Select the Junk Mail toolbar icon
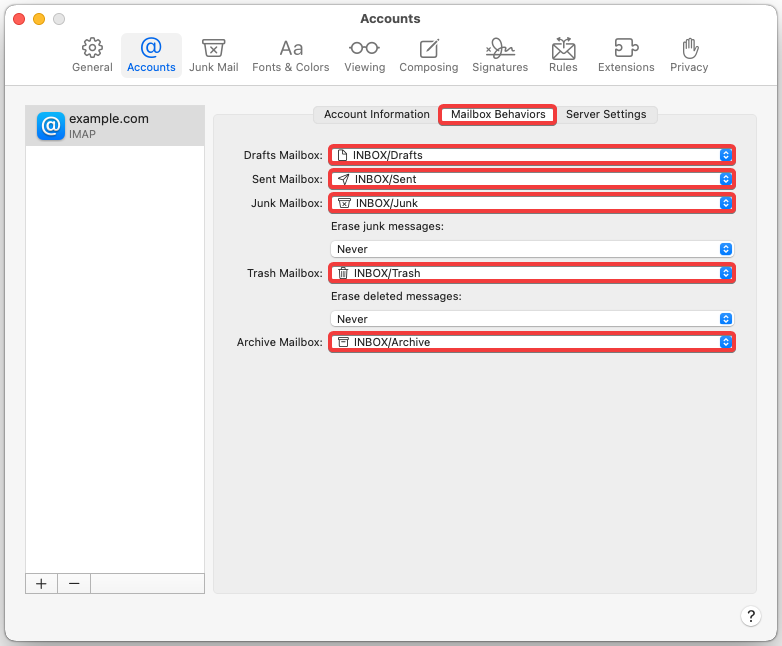 [x=213, y=55]
